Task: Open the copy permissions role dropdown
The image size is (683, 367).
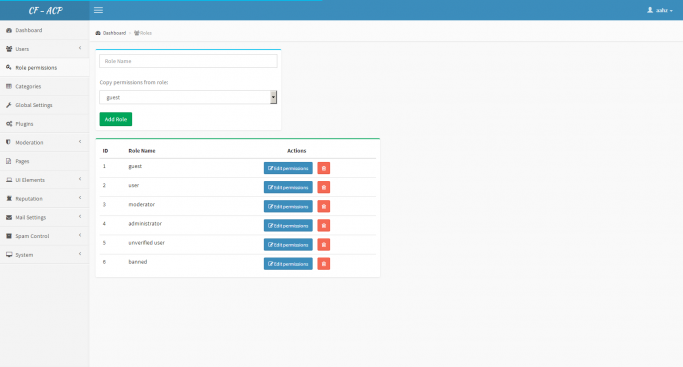Action: [188, 98]
